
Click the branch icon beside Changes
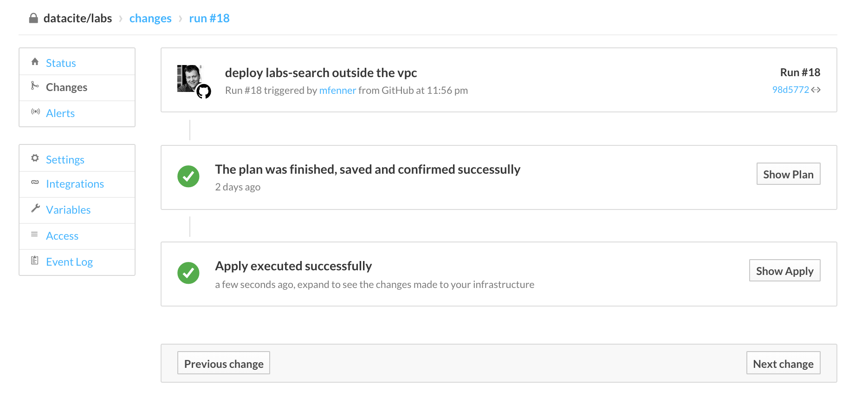click(x=35, y=85)
